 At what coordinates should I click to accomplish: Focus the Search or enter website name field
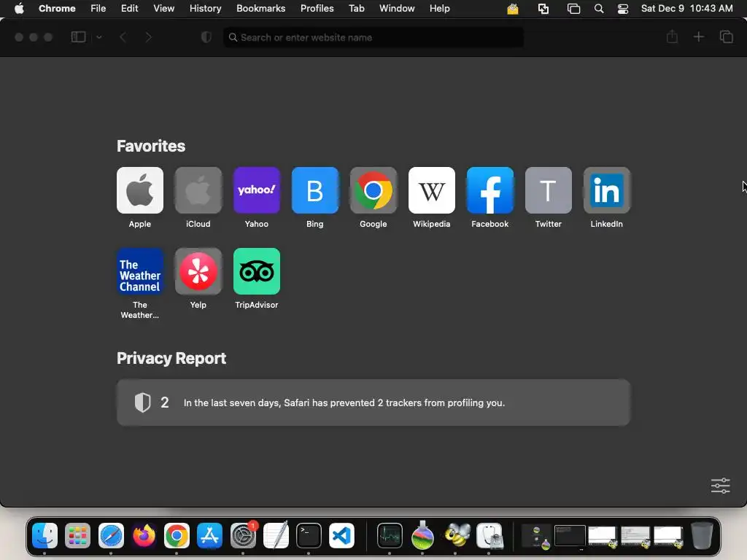373,37
